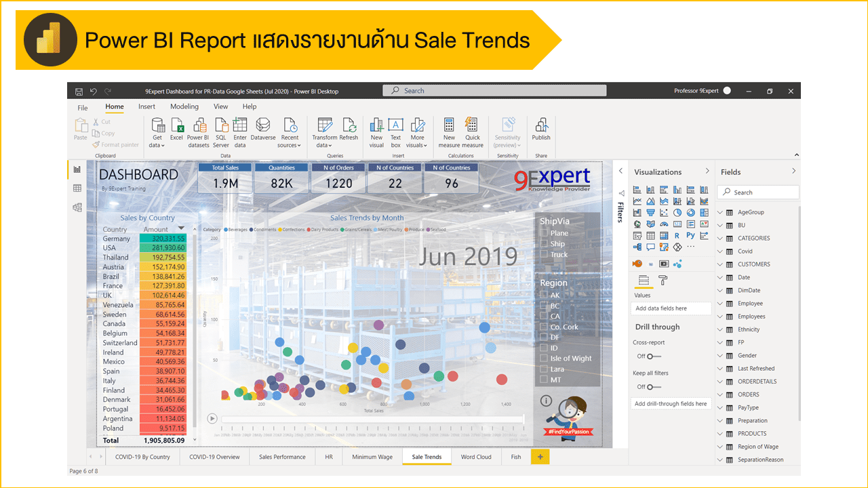This screenshot has height=488, width=868.
Task: Collapse the Visualizations pane chevron
Action: 707,171
